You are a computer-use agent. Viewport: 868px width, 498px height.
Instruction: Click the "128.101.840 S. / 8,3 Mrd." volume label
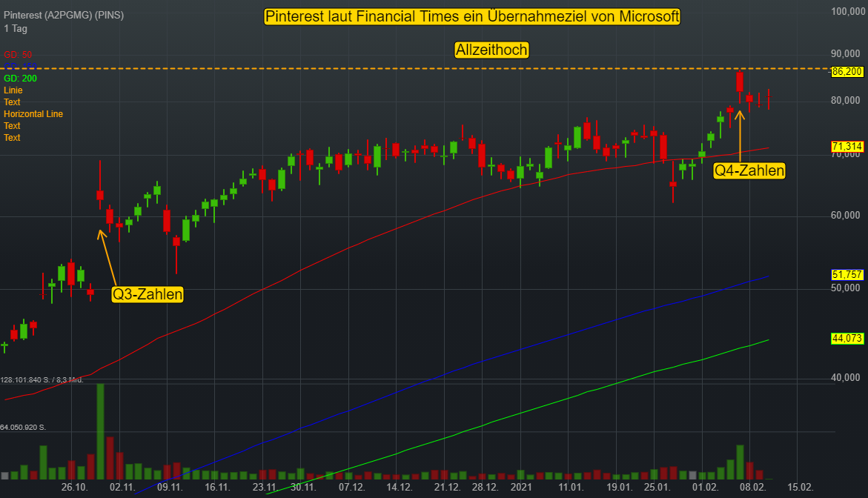(42, 379)
